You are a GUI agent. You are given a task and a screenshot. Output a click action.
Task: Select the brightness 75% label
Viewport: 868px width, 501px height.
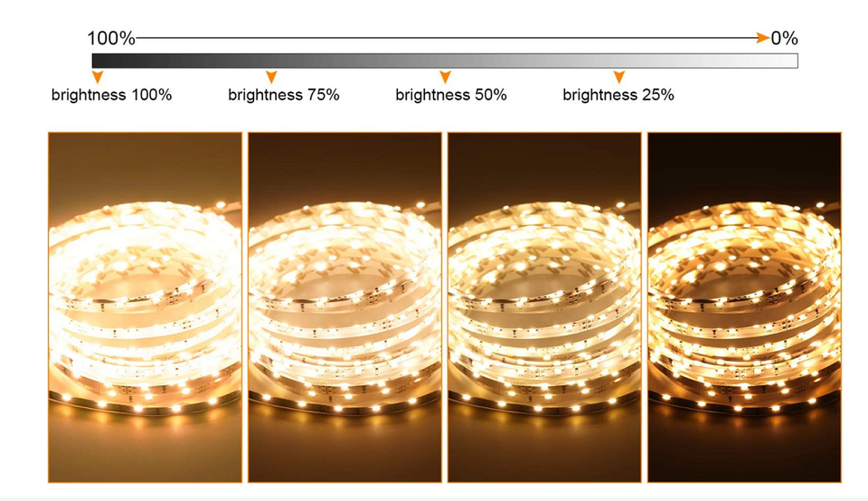click(x=283, y=95)
